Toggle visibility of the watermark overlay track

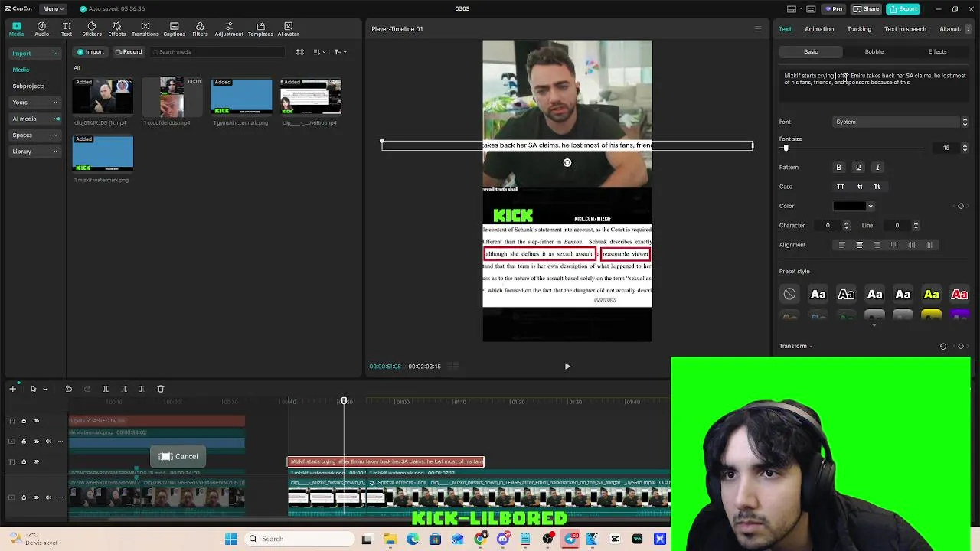(x=36, y=442)
